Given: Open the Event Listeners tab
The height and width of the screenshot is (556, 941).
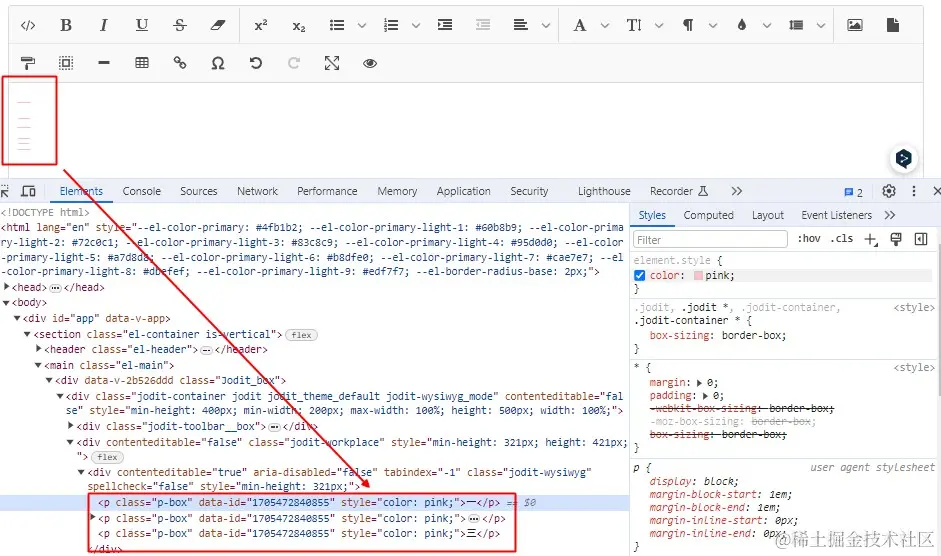Looking at the screenshot, I should (x=837, y=215).
